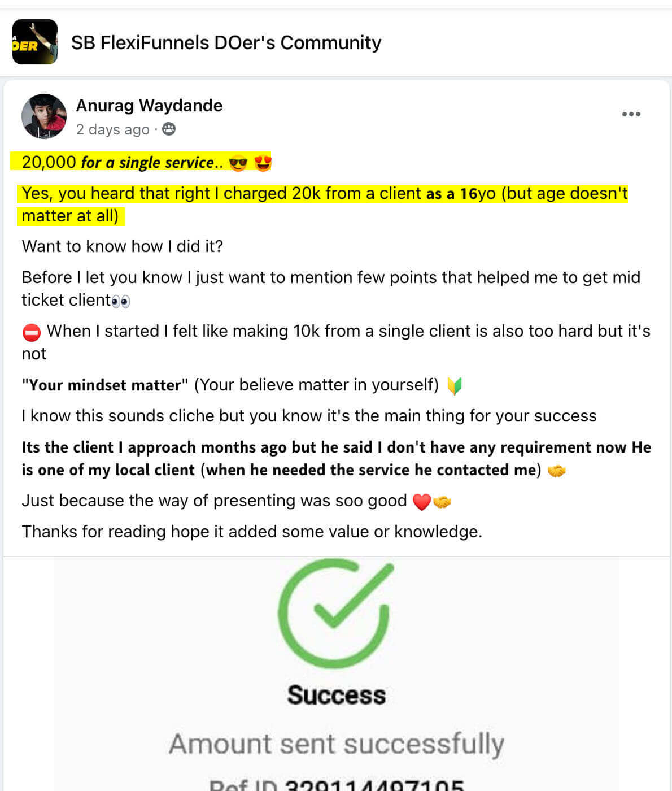Open the "2 days ago" post timestamp

pos(112,129)
